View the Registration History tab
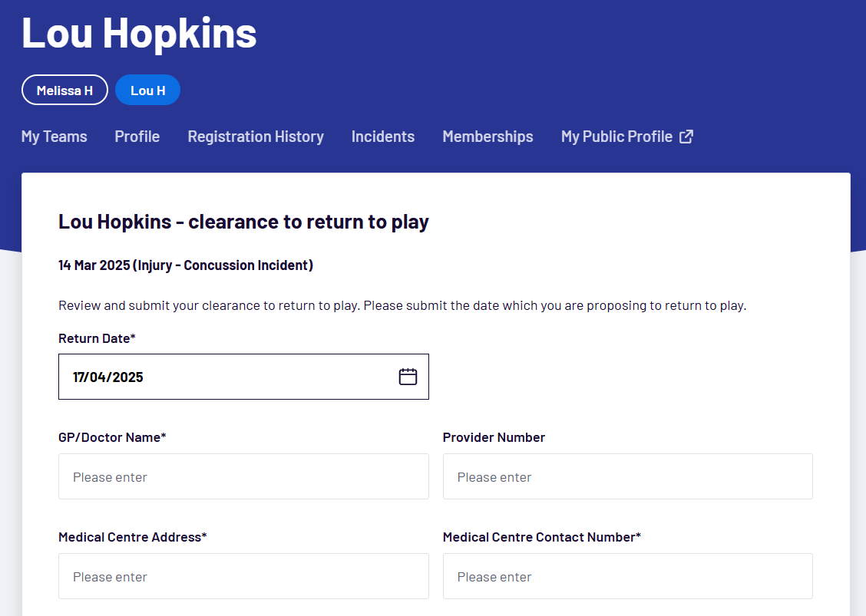 [256, 137]
